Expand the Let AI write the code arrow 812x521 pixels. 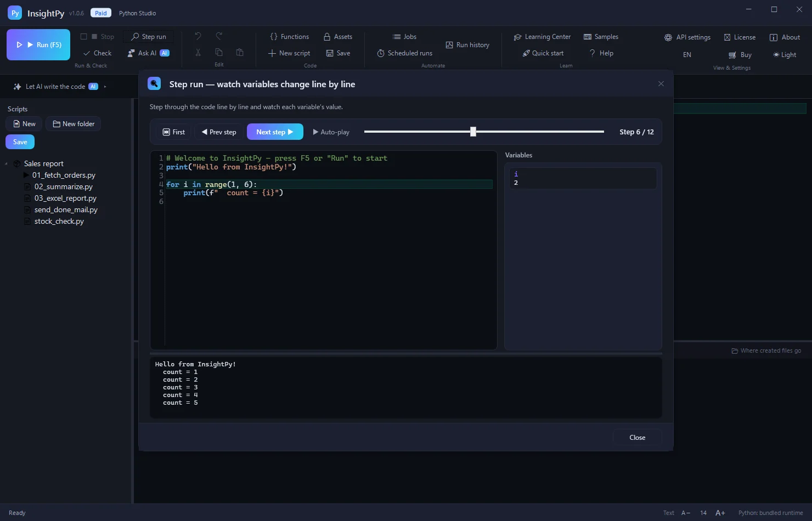point(105,87)
